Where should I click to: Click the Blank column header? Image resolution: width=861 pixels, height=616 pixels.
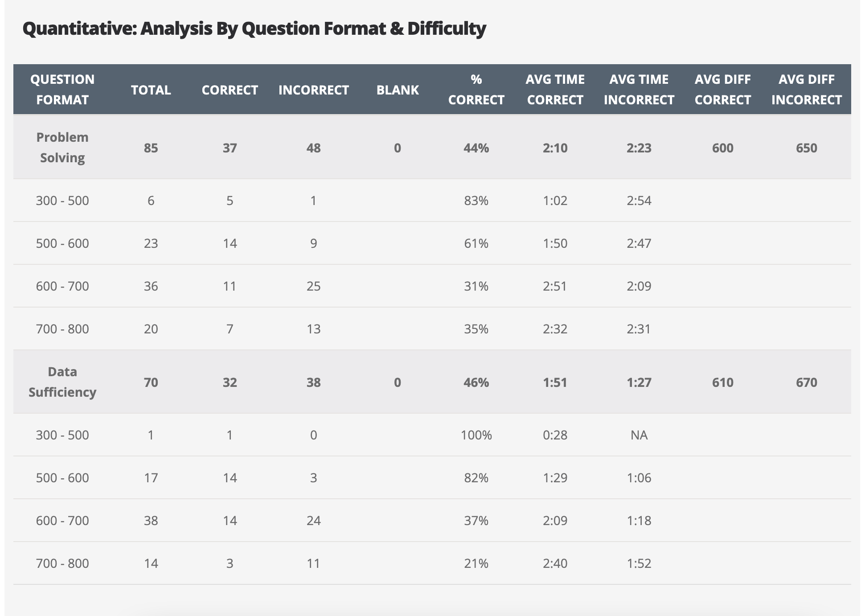click(398, 90)
